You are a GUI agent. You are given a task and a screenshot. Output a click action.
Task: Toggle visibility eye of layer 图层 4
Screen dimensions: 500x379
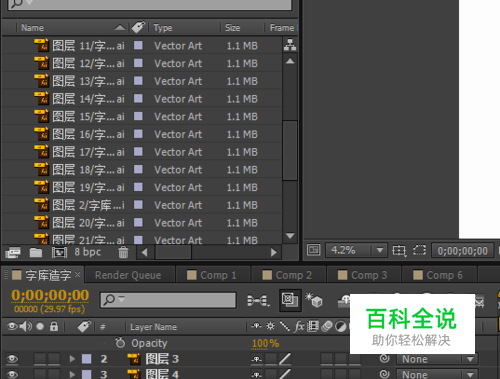[12, 374]
